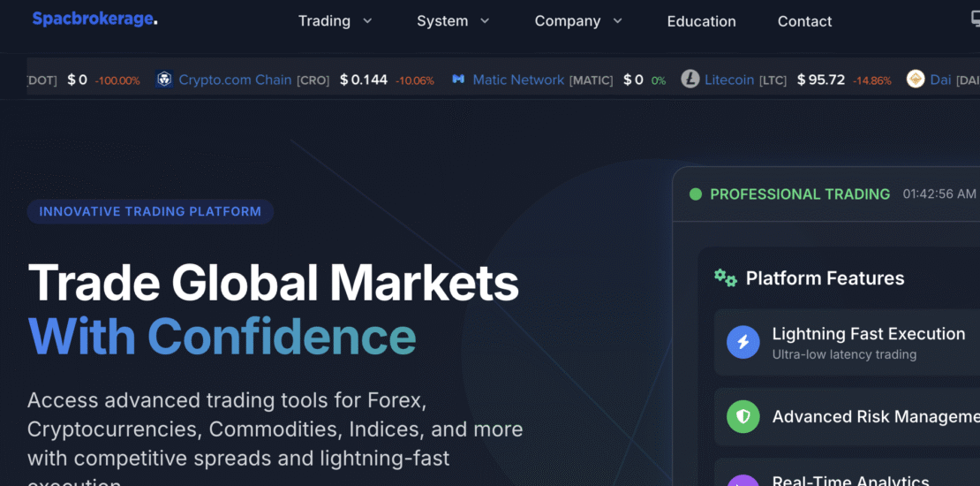This screenshot has height=486, width=980.
Task: Click the Matic Network logo icon
Action: pyautogui.click(x=458, y=80)
